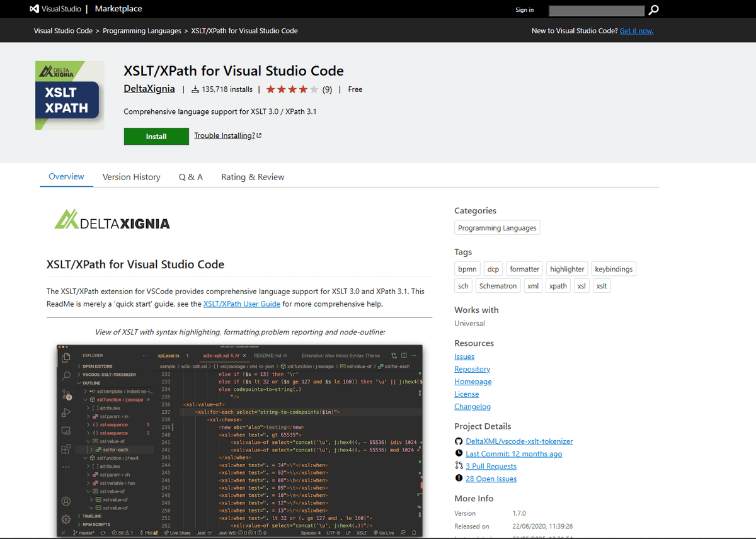Screen dimensions: 756x539
Task: Click the xml tag
Action: point(533,286)
